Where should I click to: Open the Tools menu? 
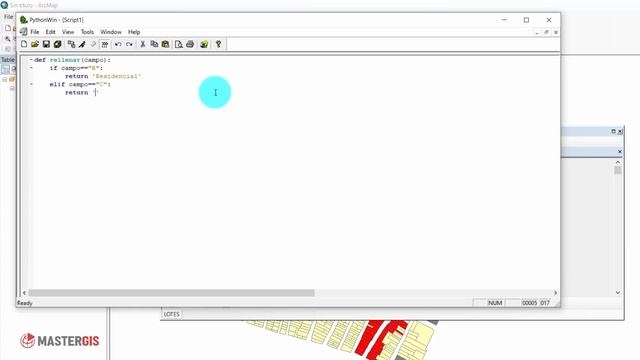pos(87,32)
